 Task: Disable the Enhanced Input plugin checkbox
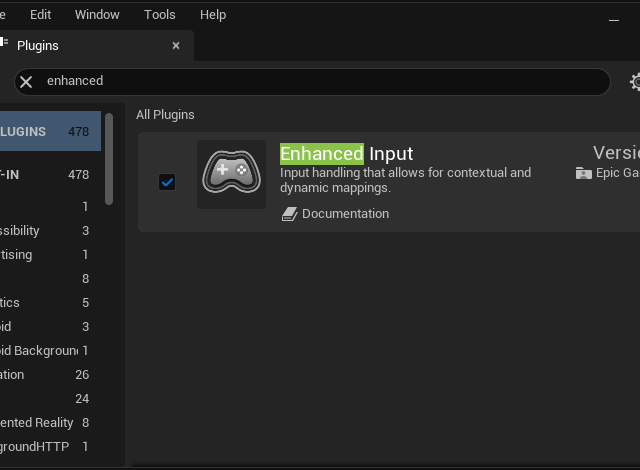[167, 182]
